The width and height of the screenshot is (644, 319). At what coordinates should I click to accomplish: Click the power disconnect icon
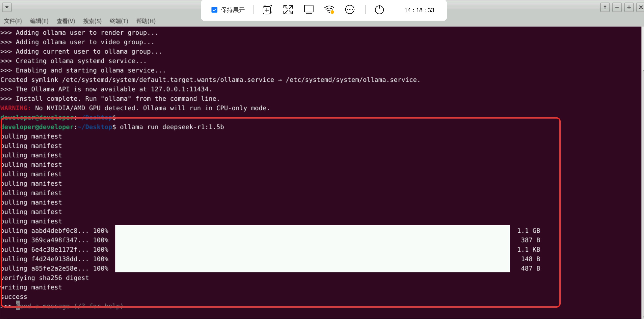coord(379,10)
